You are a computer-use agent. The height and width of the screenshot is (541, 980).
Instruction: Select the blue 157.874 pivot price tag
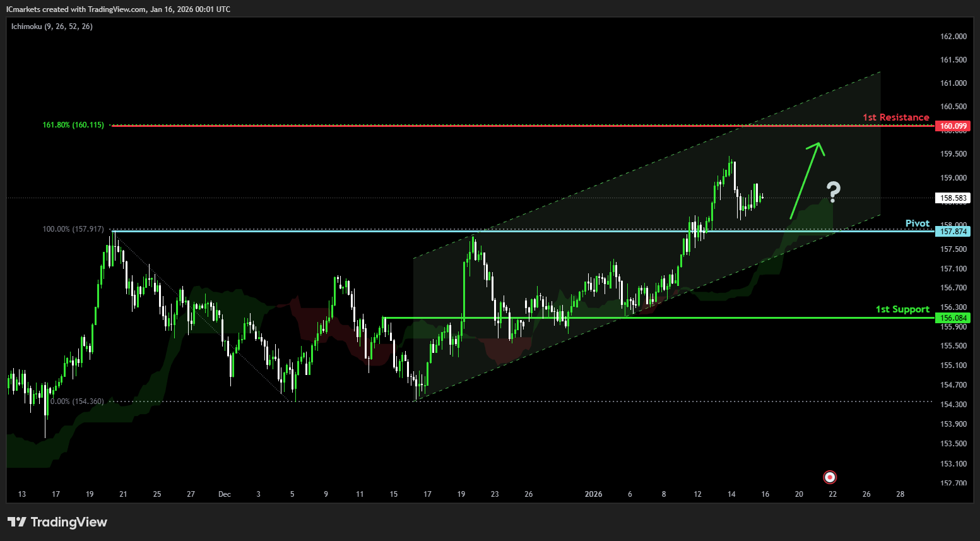pos(953,232)
